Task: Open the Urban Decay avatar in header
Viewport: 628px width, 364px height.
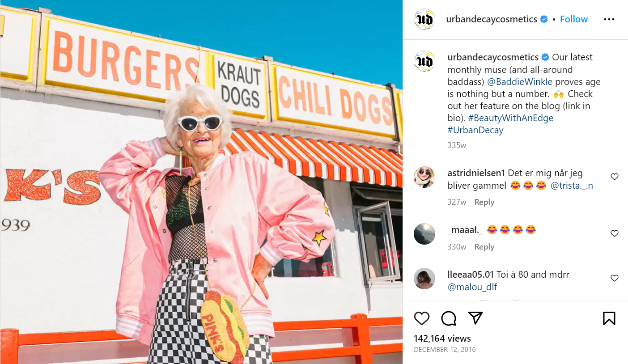Action: coord(424,19)
